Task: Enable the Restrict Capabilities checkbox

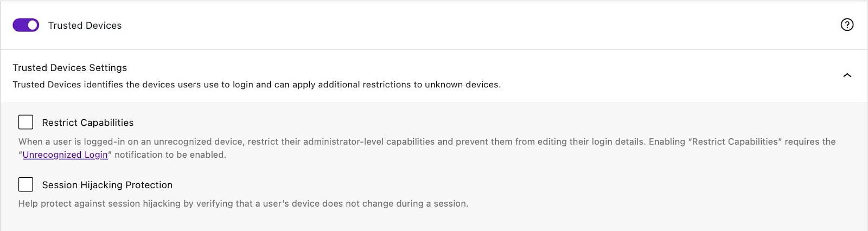Action: tap(25, 122)
